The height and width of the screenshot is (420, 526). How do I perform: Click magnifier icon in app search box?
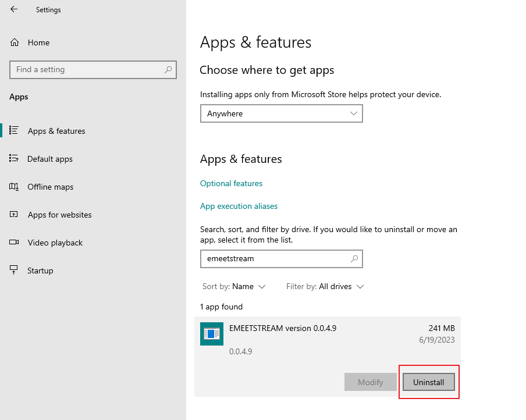[x=354, y=258]
